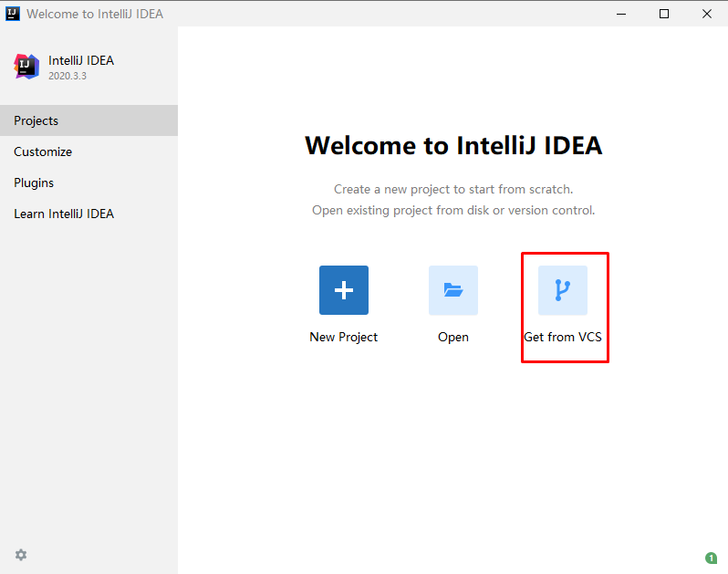Click the IntelliJ IDEA logo in sidebar
This screenshot has height=574, width=728.
(26, 67)
